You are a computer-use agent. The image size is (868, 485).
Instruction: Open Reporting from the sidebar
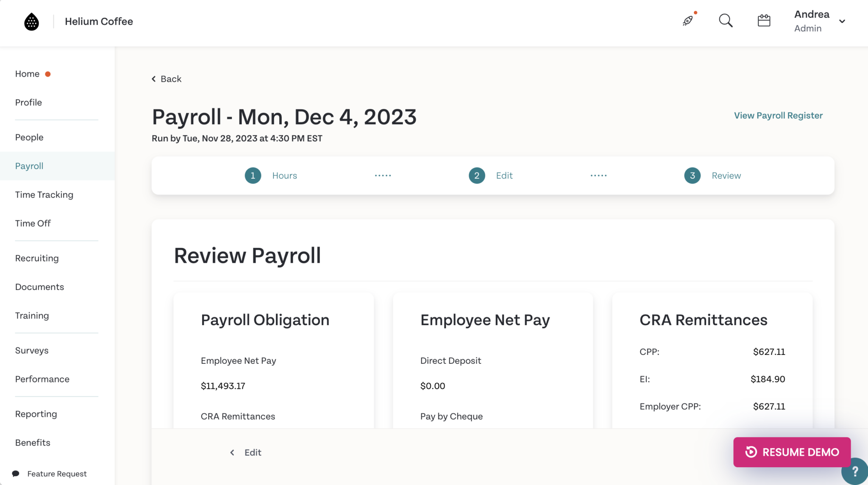pyautogui.click(x=36, y=414)
